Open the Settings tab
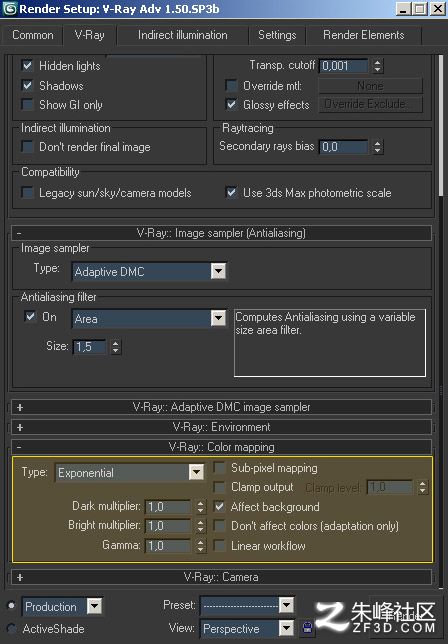Viewport: 448px width, 644px height. point(277,35)
